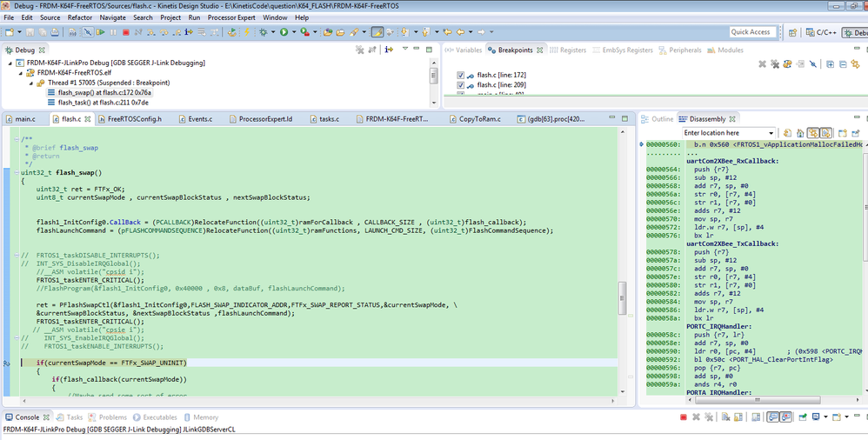Toggle Link with Debug View in Breakpoints
The image size is (868, 440).
pyautogui.click(x=856, y=64)
